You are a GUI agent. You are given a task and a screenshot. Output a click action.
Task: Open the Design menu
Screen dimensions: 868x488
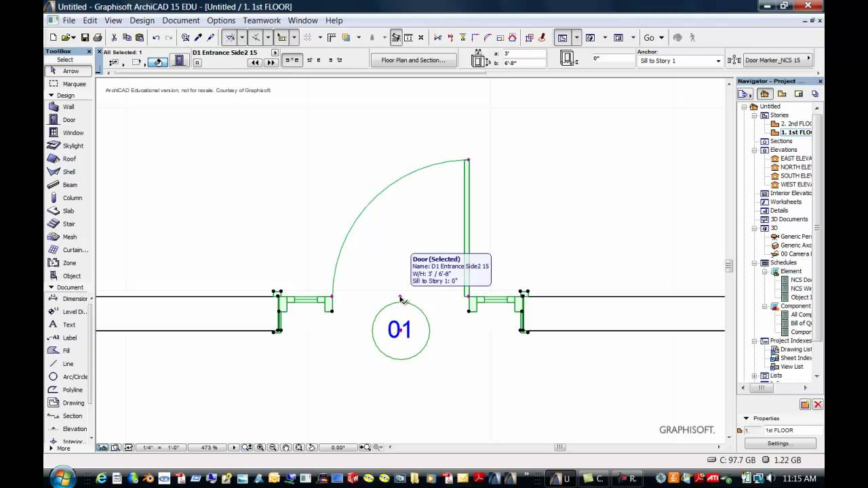pos(142,20)
